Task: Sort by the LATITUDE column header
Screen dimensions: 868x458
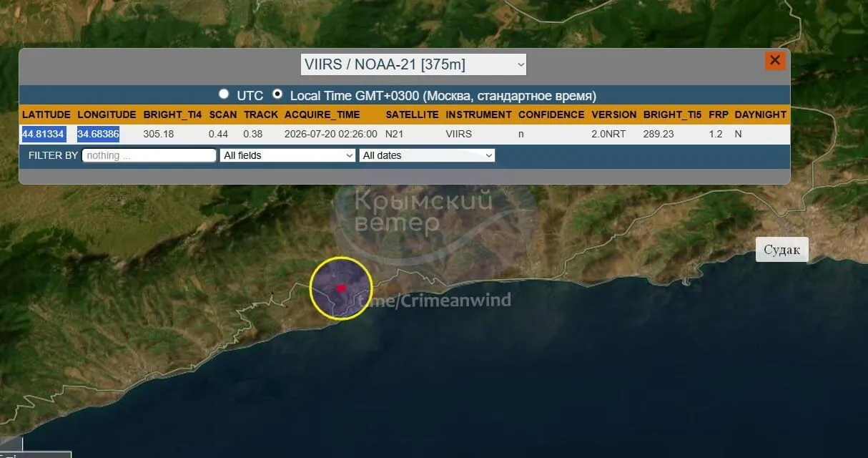Action: 46,114
